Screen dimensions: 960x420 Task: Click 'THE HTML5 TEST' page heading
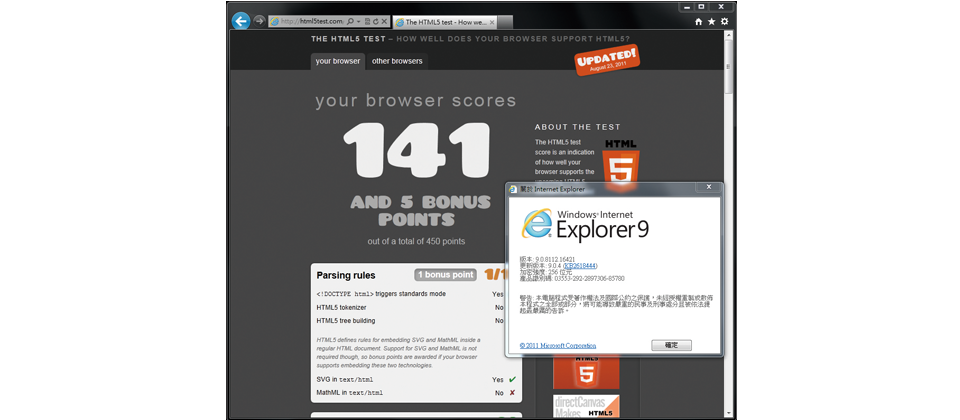pos(348,39)
